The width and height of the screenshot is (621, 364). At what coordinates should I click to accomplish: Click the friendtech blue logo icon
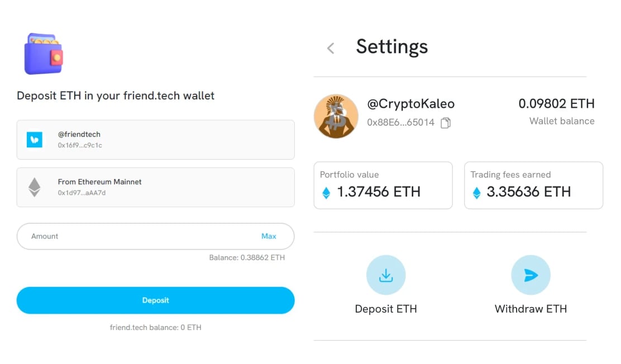coord(35,140)
